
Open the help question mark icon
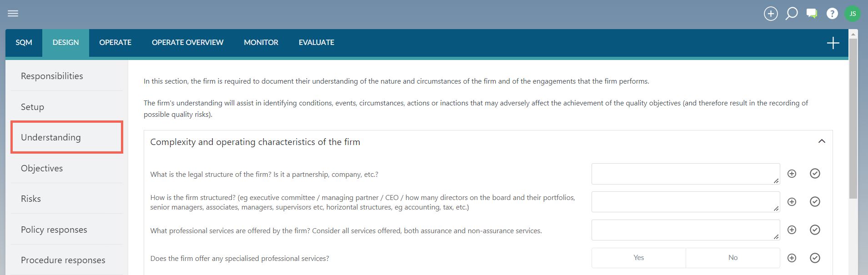click(x=832, y=14)
